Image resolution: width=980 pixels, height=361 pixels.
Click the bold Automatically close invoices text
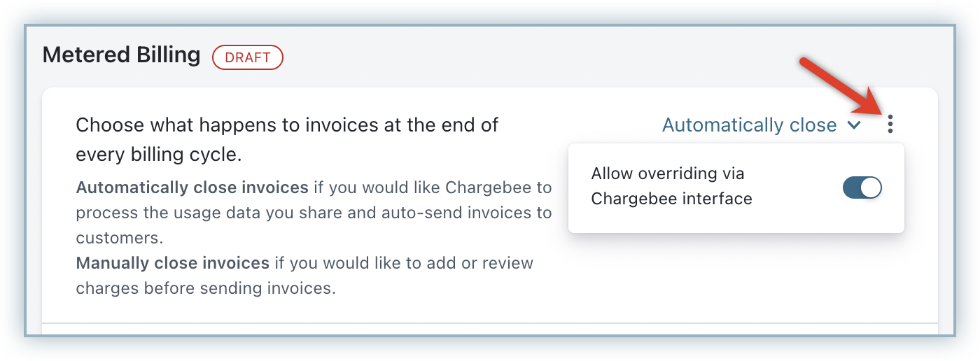[x=192, y=187]
